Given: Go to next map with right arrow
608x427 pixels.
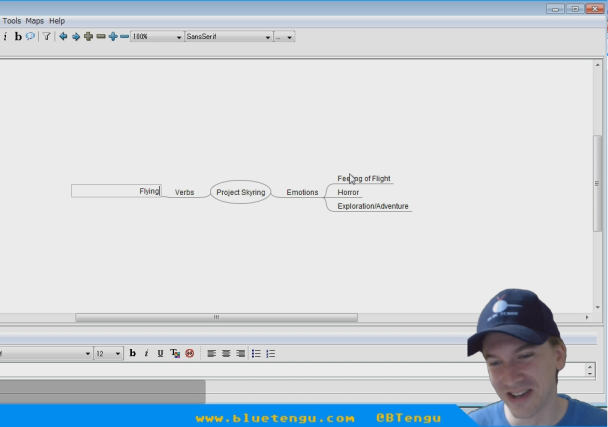Looking at the screenshot, I should (76, 36).
